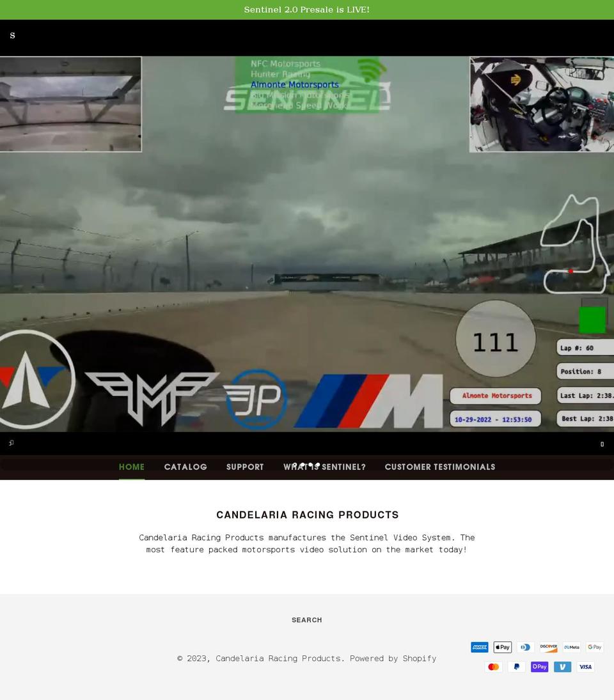Click the Sentinel 2.0 Presale announcement bar
The height and width of the screenshot is (700, 614).
coord(307,10)
